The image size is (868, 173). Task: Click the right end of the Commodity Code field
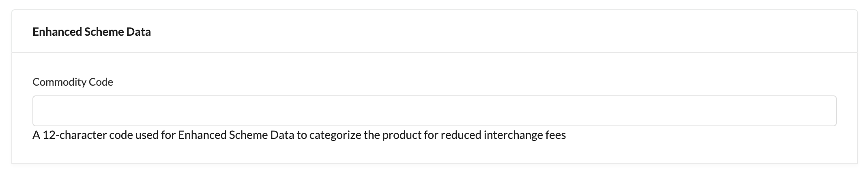click(823, 111)
